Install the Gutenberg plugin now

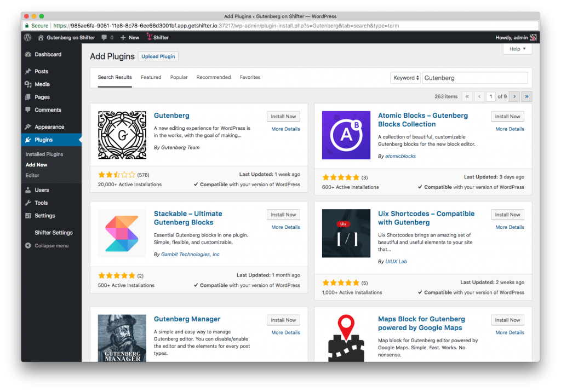coord(283,117)
